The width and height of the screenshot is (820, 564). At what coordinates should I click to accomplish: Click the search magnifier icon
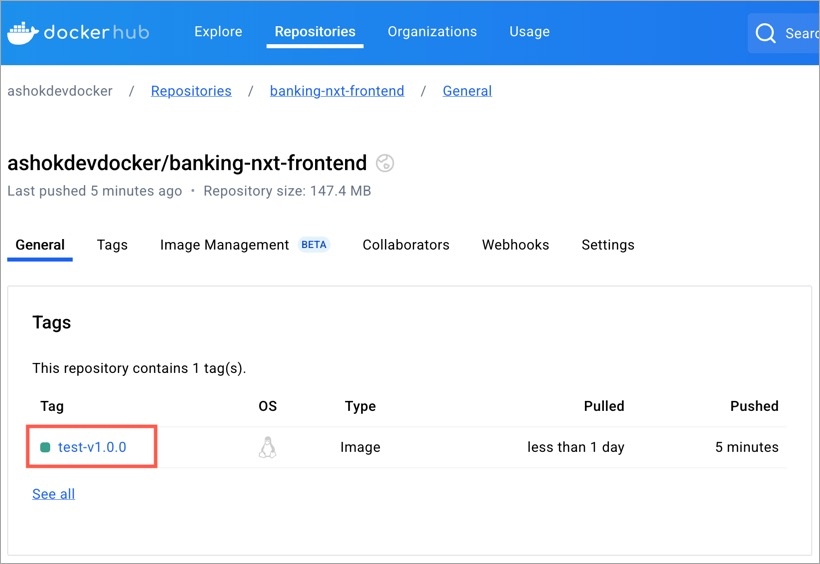766,34
